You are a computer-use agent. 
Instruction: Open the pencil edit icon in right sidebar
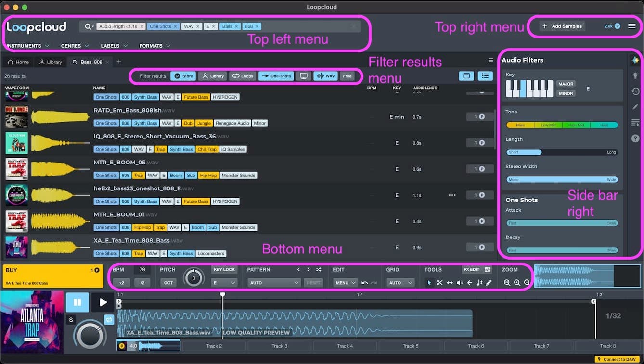(635, 107)
